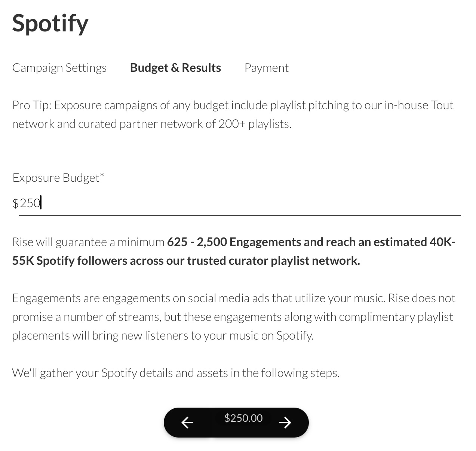
Task: Click the rightward arrow on the navigation bar
Action: 285,423
